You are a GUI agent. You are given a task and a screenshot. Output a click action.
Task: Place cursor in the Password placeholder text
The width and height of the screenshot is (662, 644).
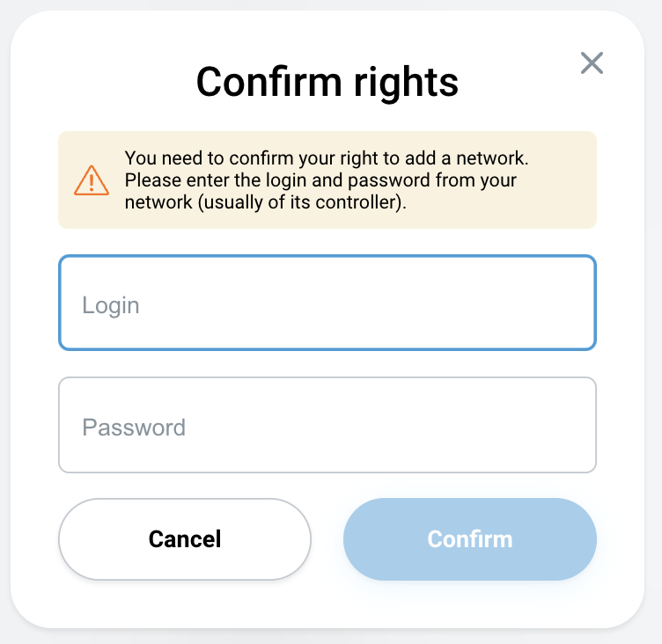pos(134,427)
